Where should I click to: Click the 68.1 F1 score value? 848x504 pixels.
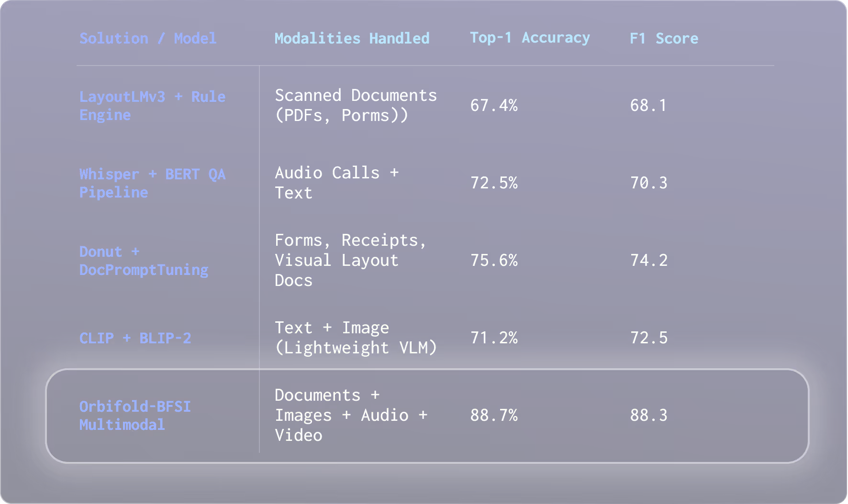pyautogui.click(x=648, y=106)
